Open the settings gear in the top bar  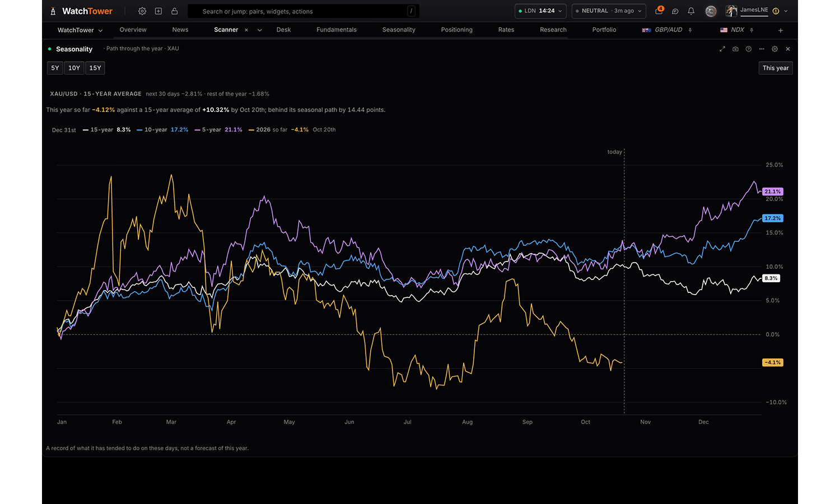click(x=142, y=11)
